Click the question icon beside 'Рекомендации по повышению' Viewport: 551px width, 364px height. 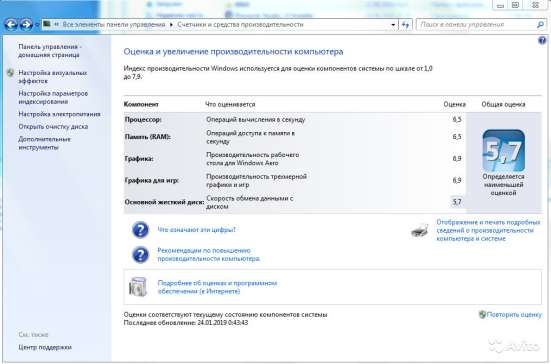point(140,255)
